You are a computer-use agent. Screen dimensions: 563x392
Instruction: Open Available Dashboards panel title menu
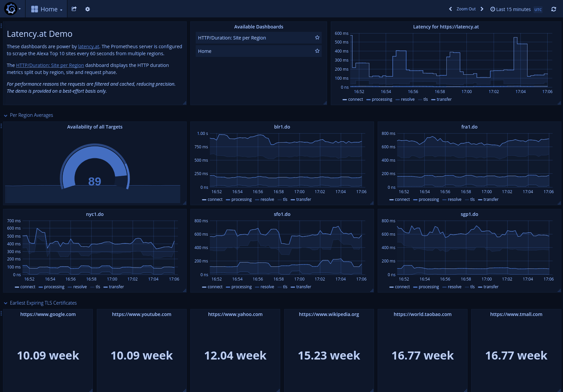click(x=259, y=27)
